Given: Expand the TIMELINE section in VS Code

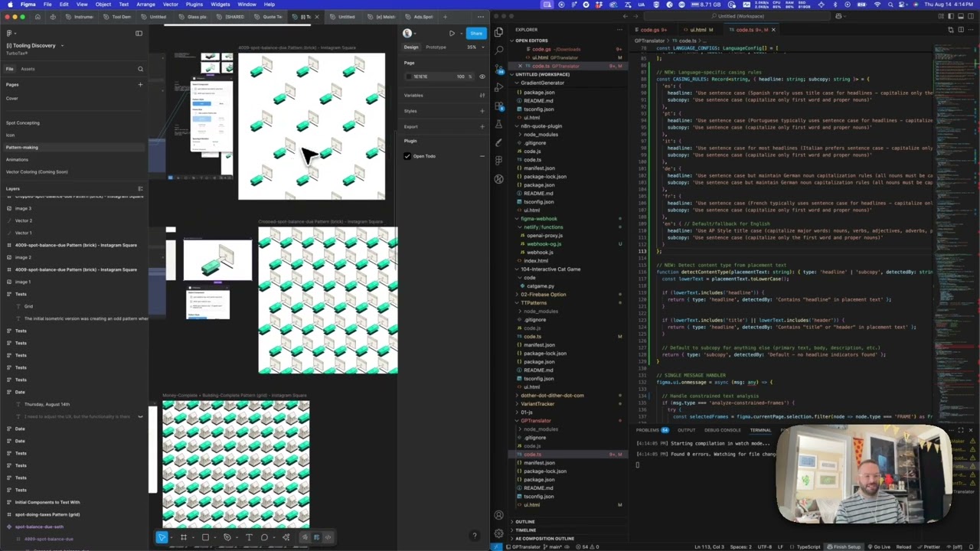Looking at the screenshot, I should point(526,530).
